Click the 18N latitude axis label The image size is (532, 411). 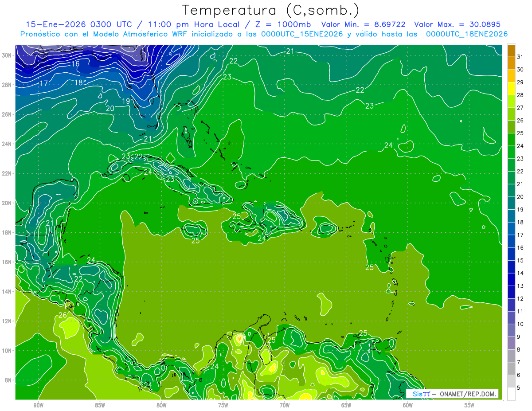tap(7, 232)
